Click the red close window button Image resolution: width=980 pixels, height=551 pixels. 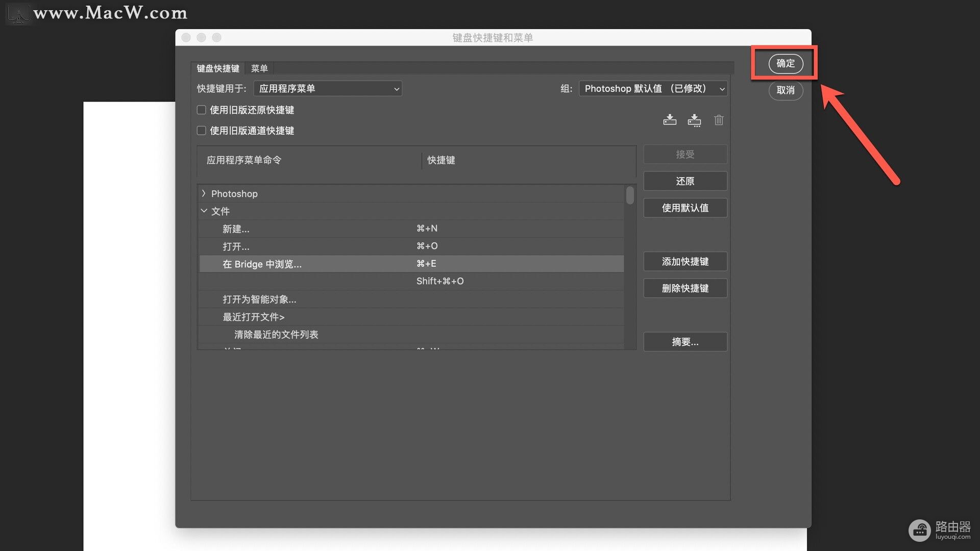[x=186, y=37]
